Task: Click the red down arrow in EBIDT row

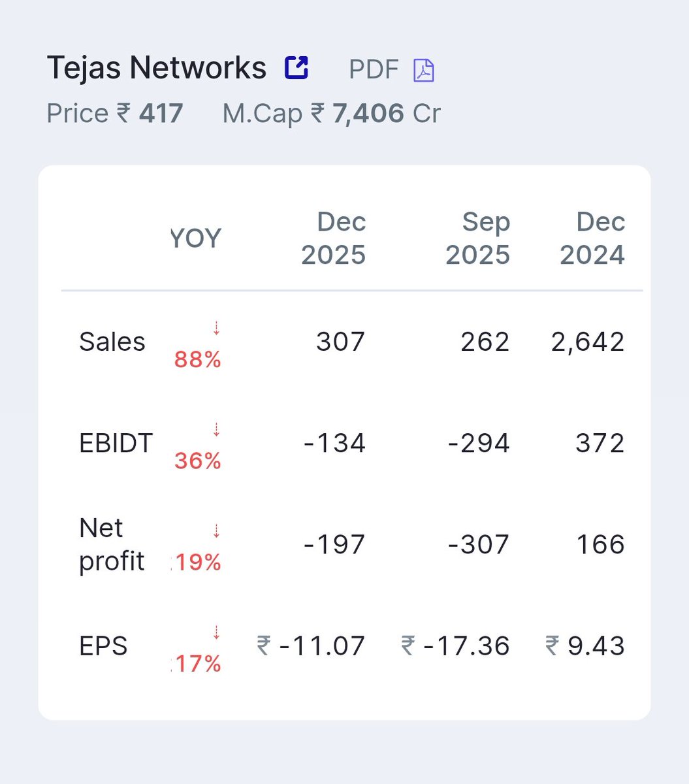Action: point(216,429)
